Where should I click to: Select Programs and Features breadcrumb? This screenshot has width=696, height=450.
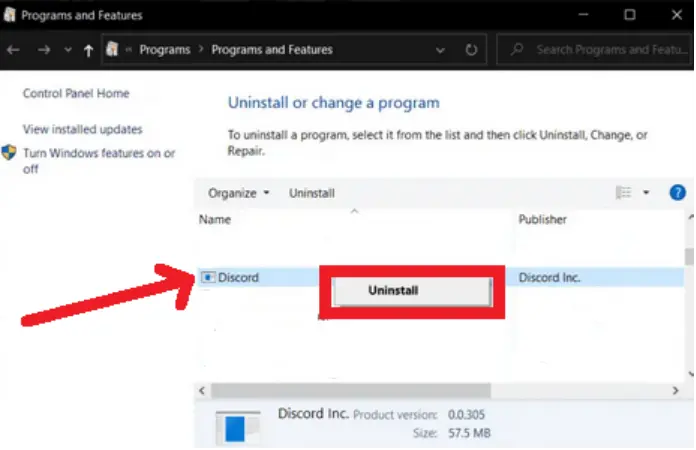tap(272, 50)
